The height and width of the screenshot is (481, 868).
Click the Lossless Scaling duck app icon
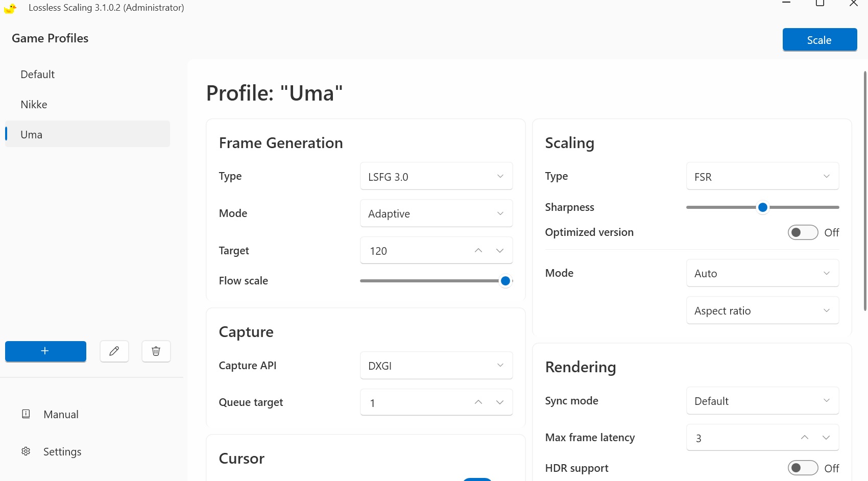click(10, 8)
